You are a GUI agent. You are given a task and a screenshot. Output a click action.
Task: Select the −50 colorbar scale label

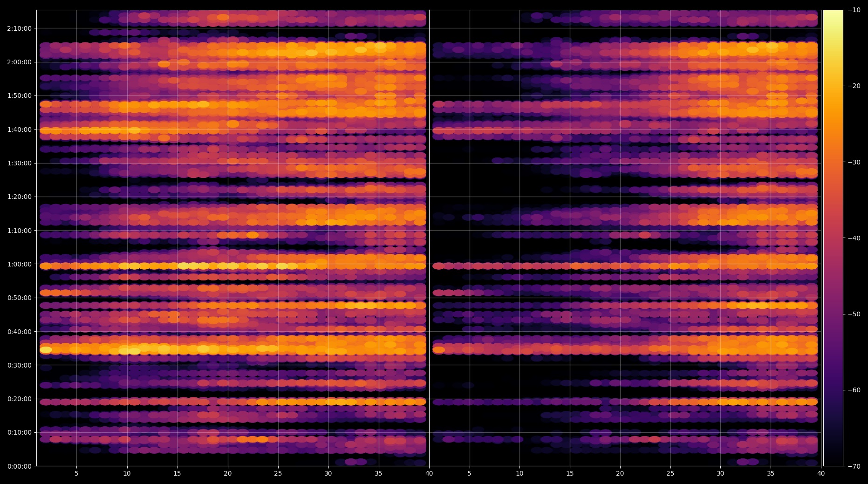pos(854,314)
